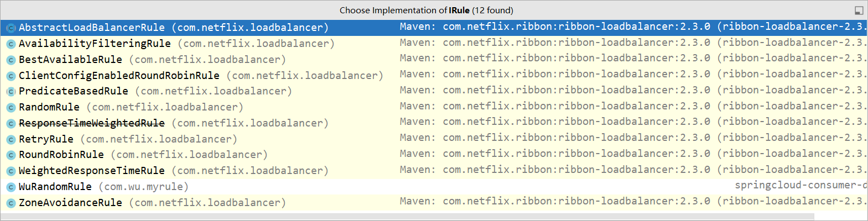
Task: Click the Choose Implementation of IRule title
Action: point(426,10)
